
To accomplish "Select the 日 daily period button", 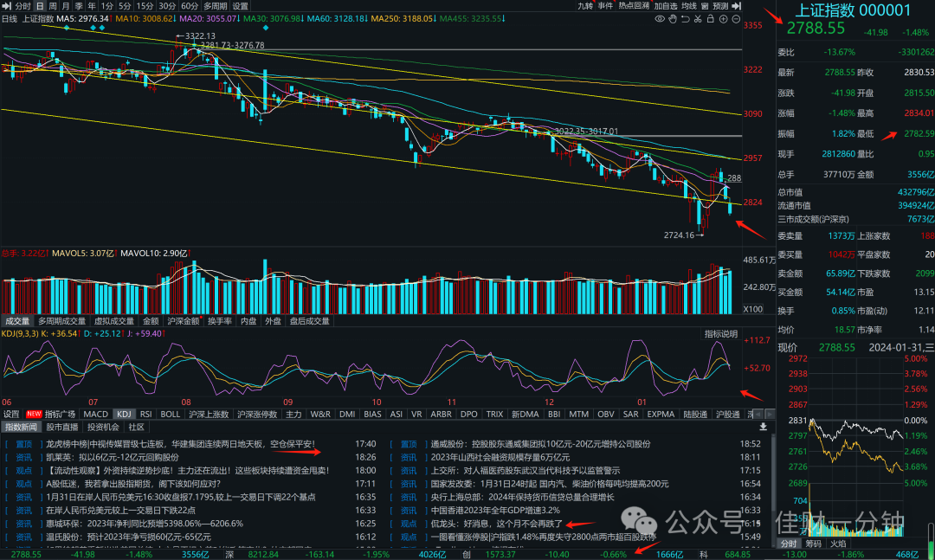I will (x=40, y=6).
